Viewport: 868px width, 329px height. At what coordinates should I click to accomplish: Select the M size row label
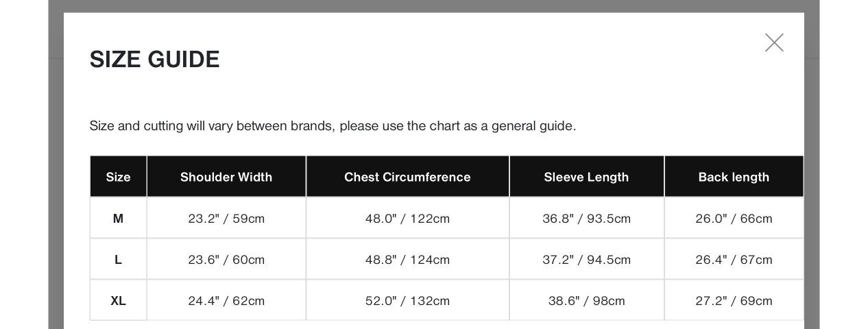(118, 218)
